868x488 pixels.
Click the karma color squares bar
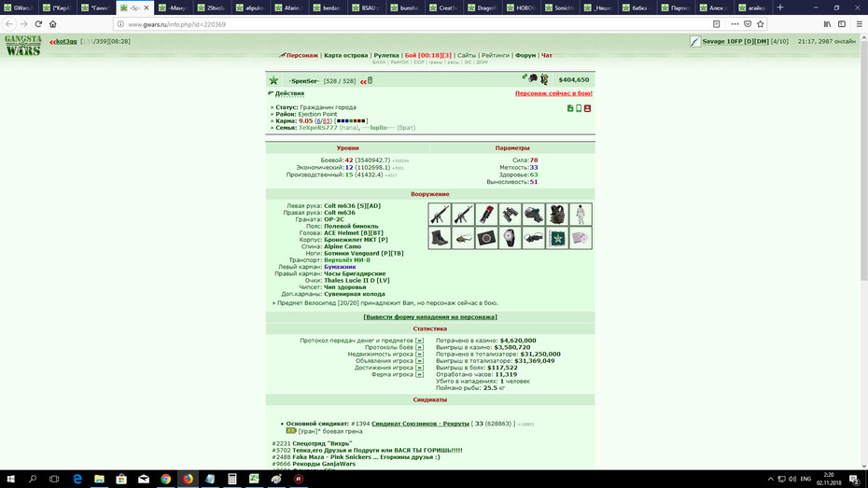[351, 121]
